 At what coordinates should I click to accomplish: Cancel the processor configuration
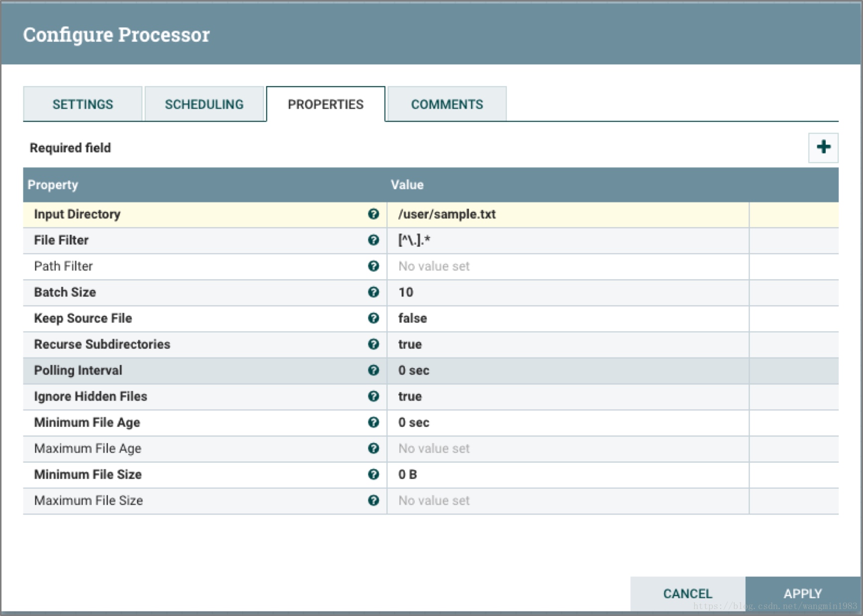point(687,594)
